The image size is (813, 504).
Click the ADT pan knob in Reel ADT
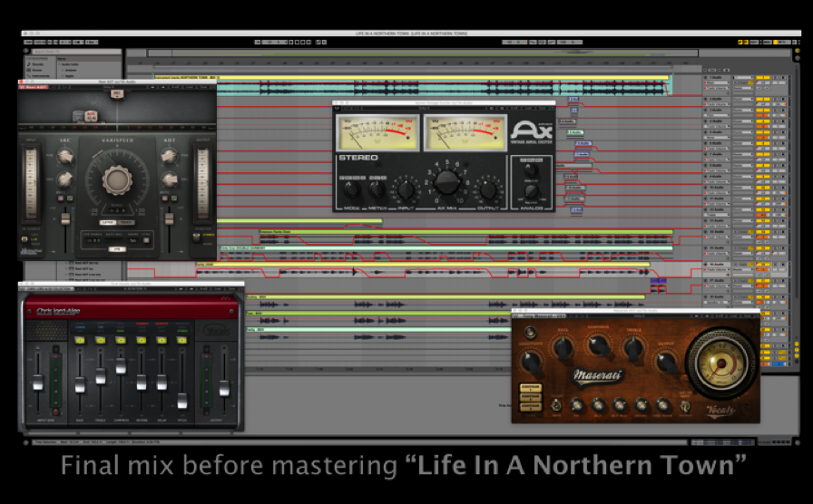pyautogui.click(x=169, y=155)
